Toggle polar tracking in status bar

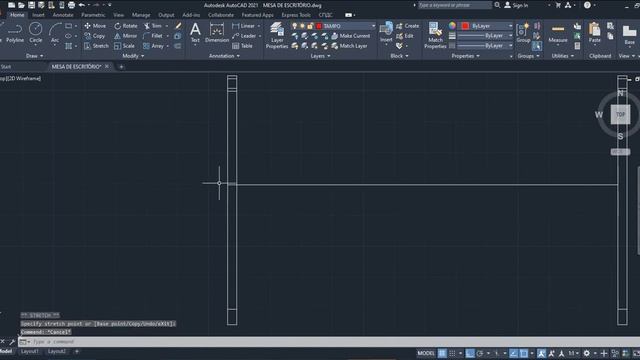480,353
